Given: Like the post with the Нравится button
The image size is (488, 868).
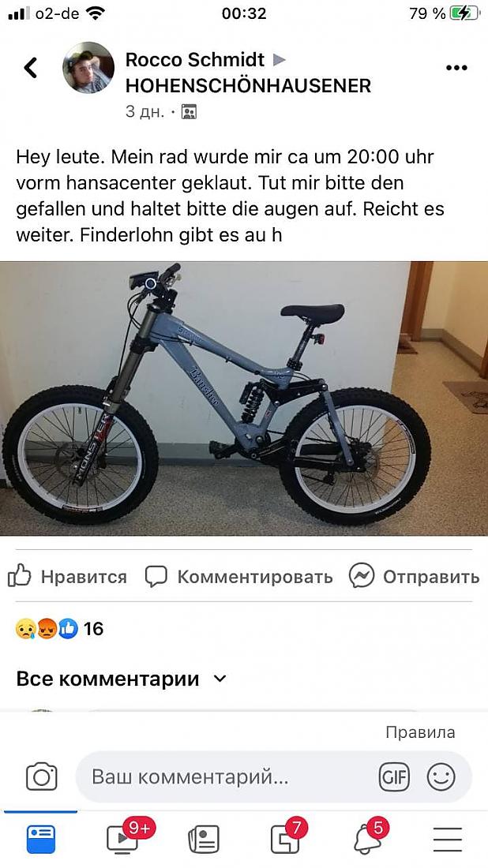Looking at the screenshot, I should point(67,576).
